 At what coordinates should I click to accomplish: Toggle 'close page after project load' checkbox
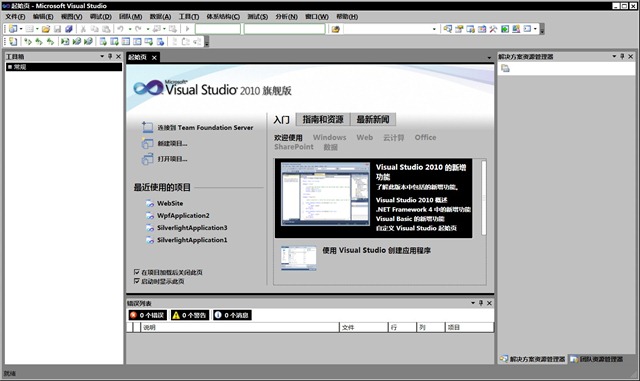[x=137, y=272]
